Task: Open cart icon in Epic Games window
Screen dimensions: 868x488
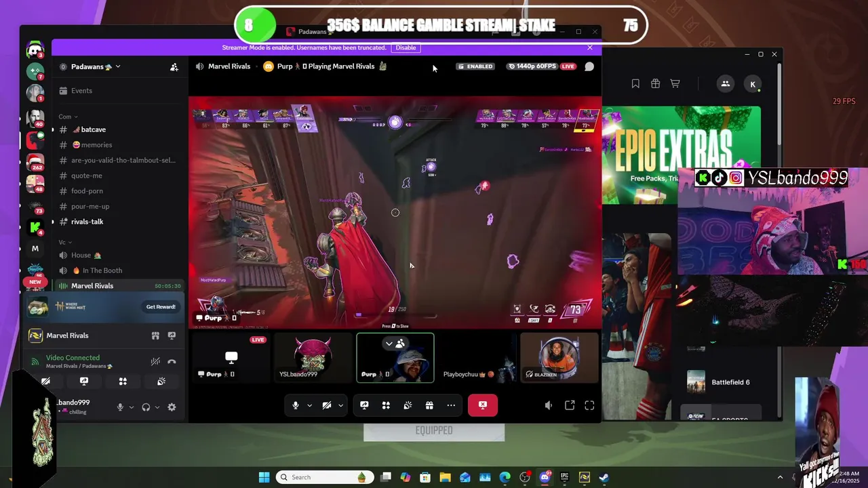Action: [675, 83]
